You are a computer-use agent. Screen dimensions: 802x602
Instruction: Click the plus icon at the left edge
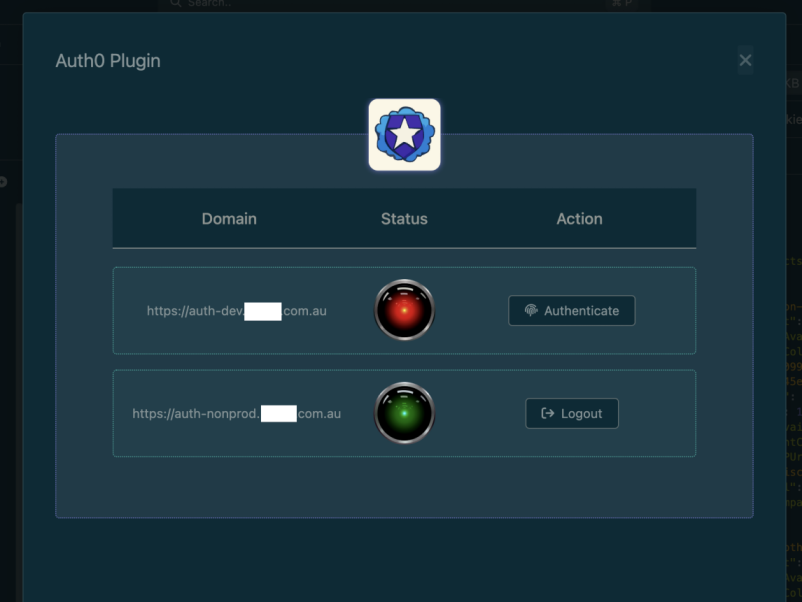(x=3, y=182)
